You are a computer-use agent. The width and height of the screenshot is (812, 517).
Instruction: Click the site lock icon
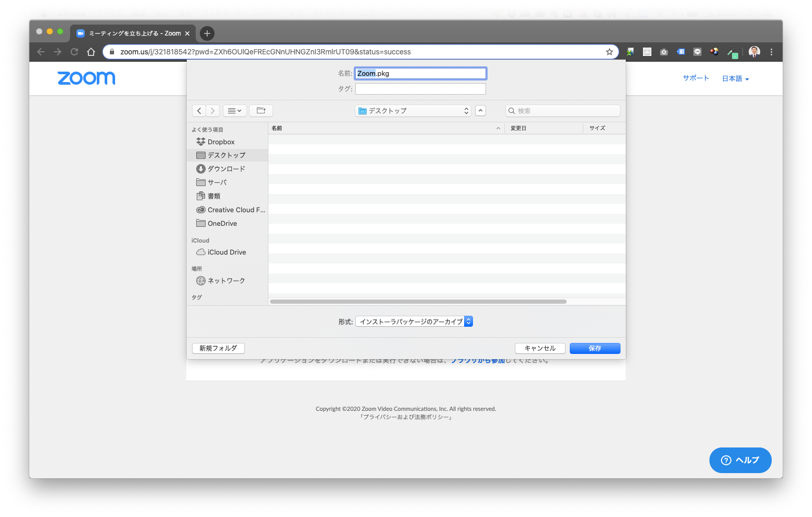pos(111,52)
